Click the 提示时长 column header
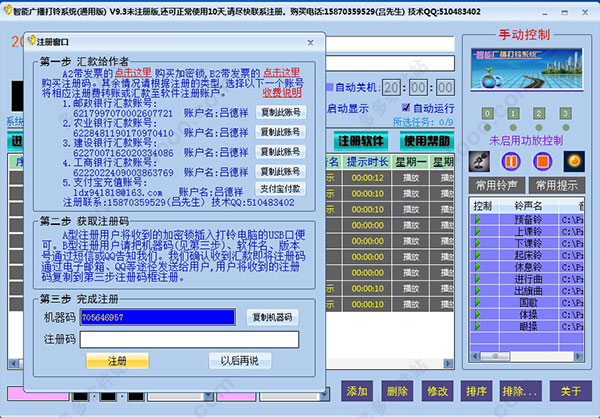The width and height of the screenshot is (600, 418). (x=367, y=162)
